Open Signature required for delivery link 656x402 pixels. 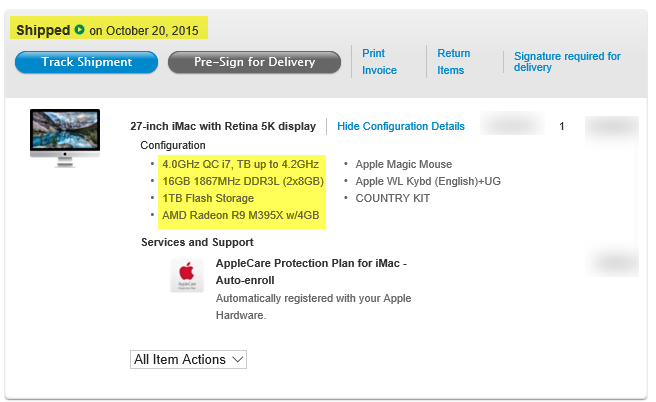click(567, 61)
